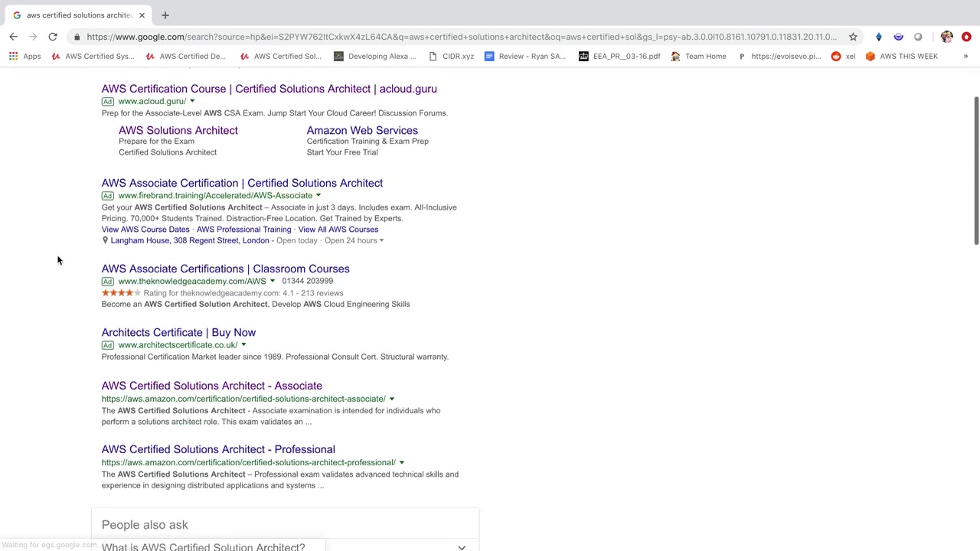This screenshot has height=551, width=980.
Task: Open the Developing Alexa bookmark
Action: (x=375, y=56)
